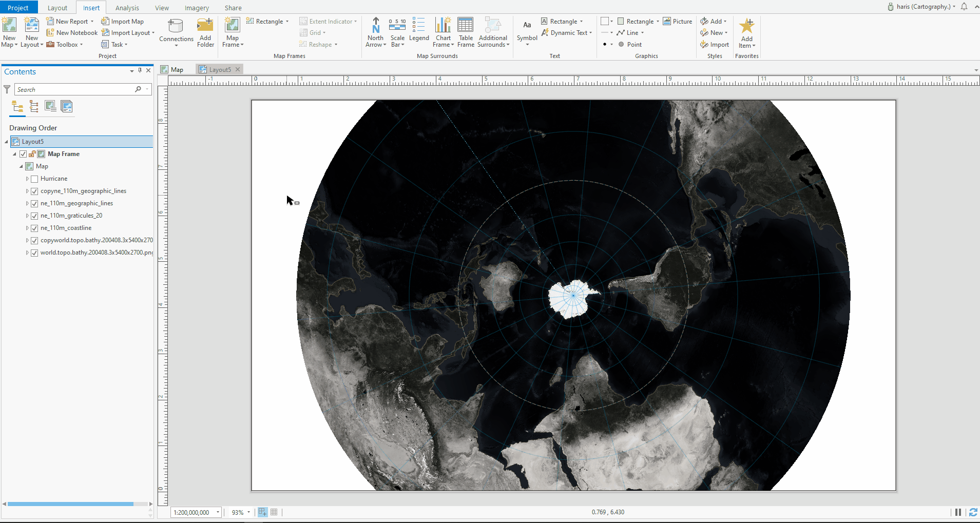980x523 pixels.
Task: Uncheck ne_110m_geographic_lines layer
Action: pyautogui.click(x=34, y=203)
